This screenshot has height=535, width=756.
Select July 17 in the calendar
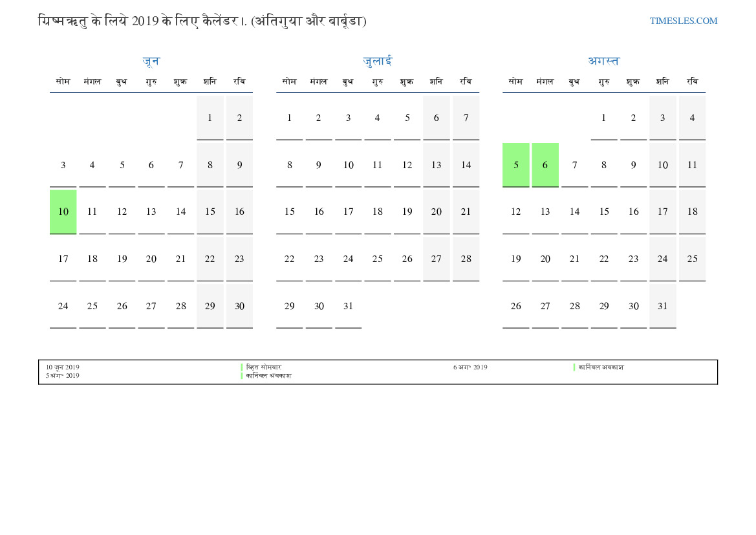pyautogui.click(x=348, y=212)
